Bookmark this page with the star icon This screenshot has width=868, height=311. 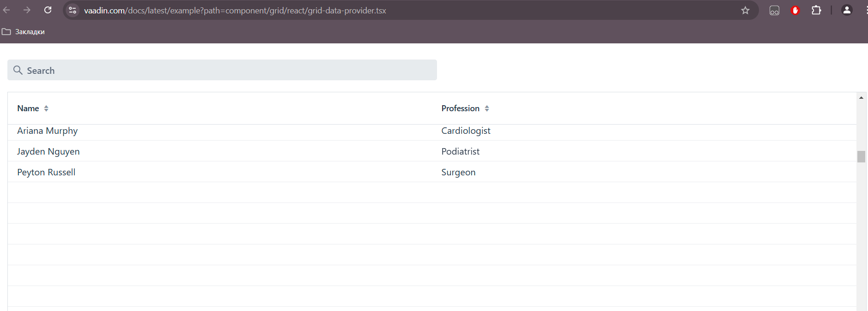click(x=745, y=10)
